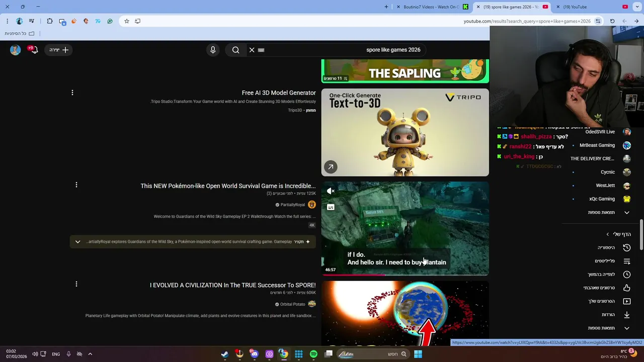Open Discord from the taskbar
The height and width of the screenshot is (362, 644).
(254, 354)
